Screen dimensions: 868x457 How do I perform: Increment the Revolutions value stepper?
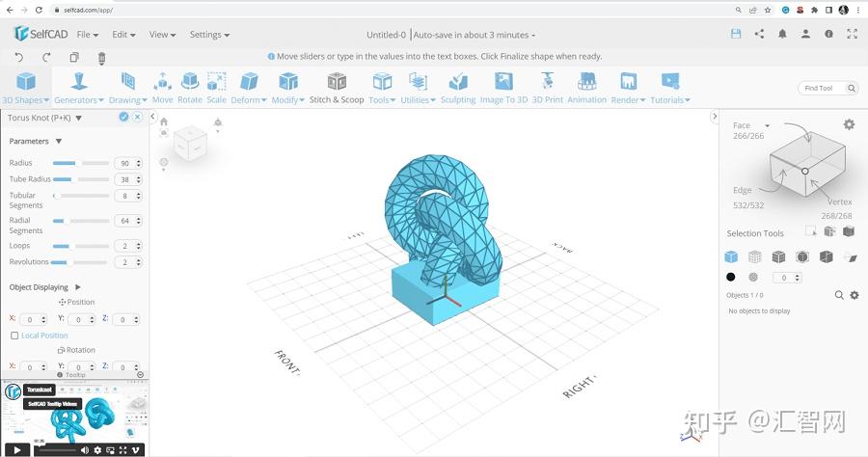[138, 259]
